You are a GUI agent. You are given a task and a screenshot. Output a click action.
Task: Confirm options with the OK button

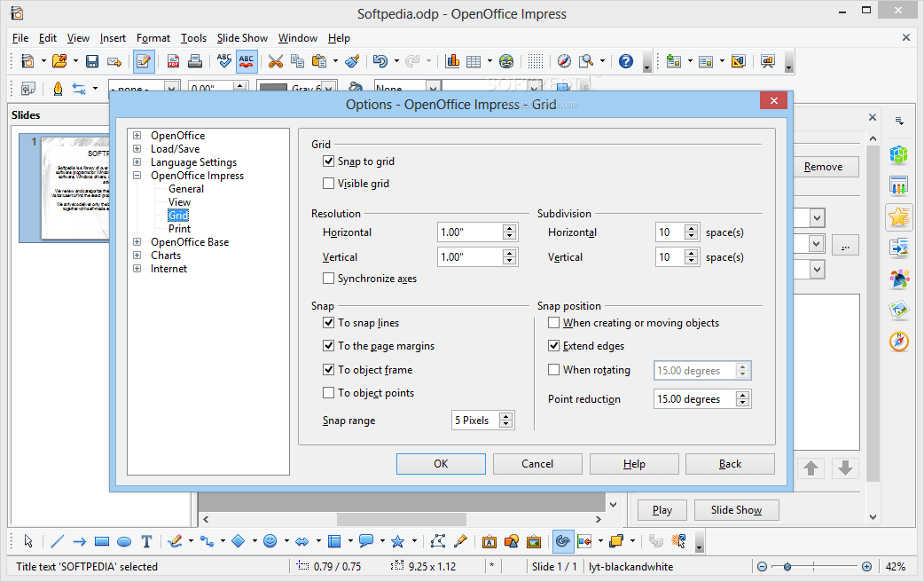pyautogui.click(x=441, y=464)
